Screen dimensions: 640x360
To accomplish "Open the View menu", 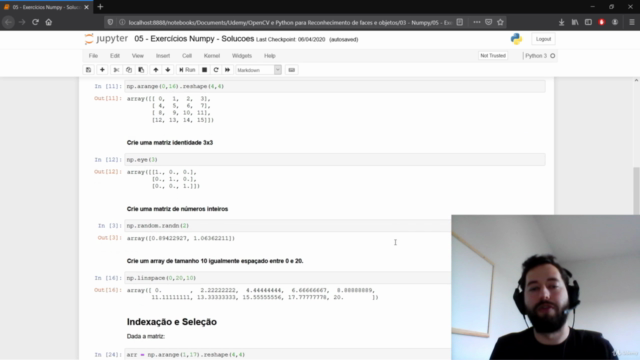I will (x=138, y=56).
